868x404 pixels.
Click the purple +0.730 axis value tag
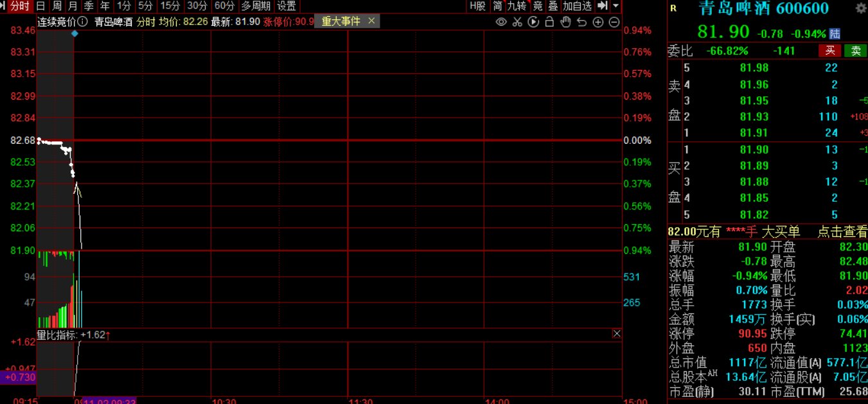coord(18,378)
